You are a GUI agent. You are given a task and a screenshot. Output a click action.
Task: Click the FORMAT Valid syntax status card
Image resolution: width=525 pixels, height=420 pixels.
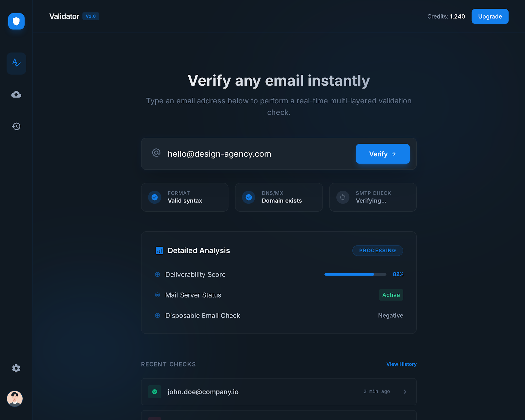coord(184,197)
